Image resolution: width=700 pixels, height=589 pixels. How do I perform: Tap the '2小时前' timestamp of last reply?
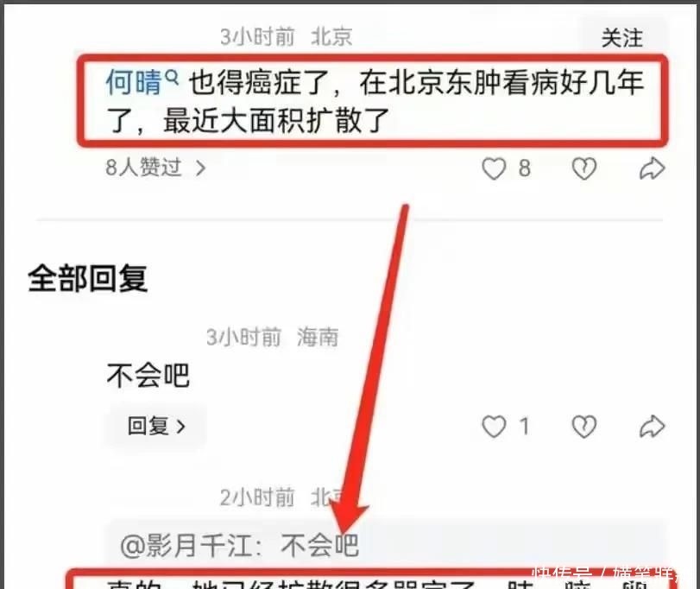257,497
